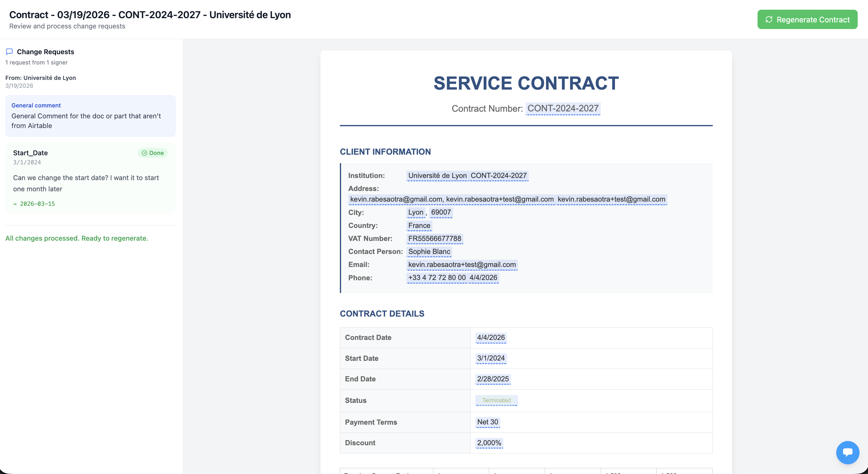Image resolution: width=868 pixels, height=474 pixels.
Task: Select the 69007 postal code field
Action: click(x=441, y=212)
